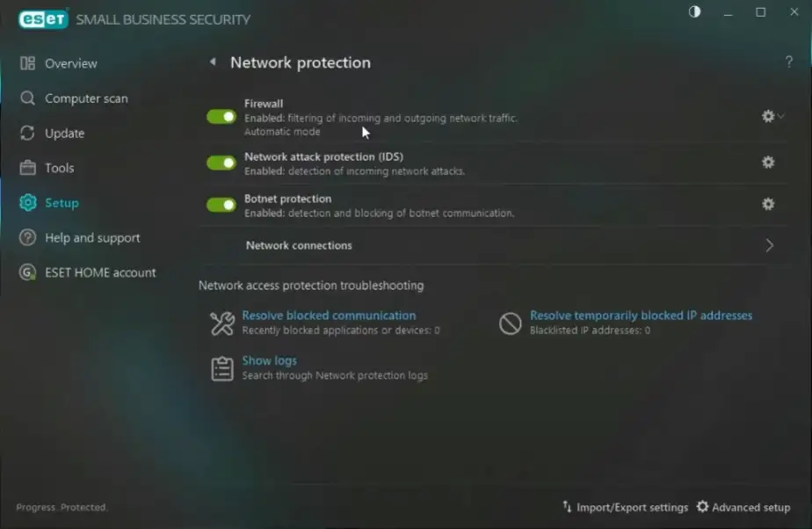The image size is (812, 529).
Task: Select Computer scan in the sidebar
Action: point(86,98)
